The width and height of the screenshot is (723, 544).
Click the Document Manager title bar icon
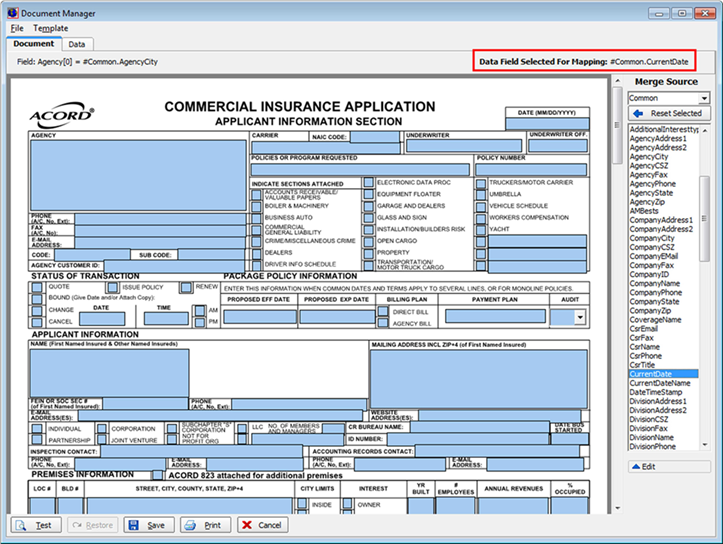pyautogui.click(x=12, y=13)
